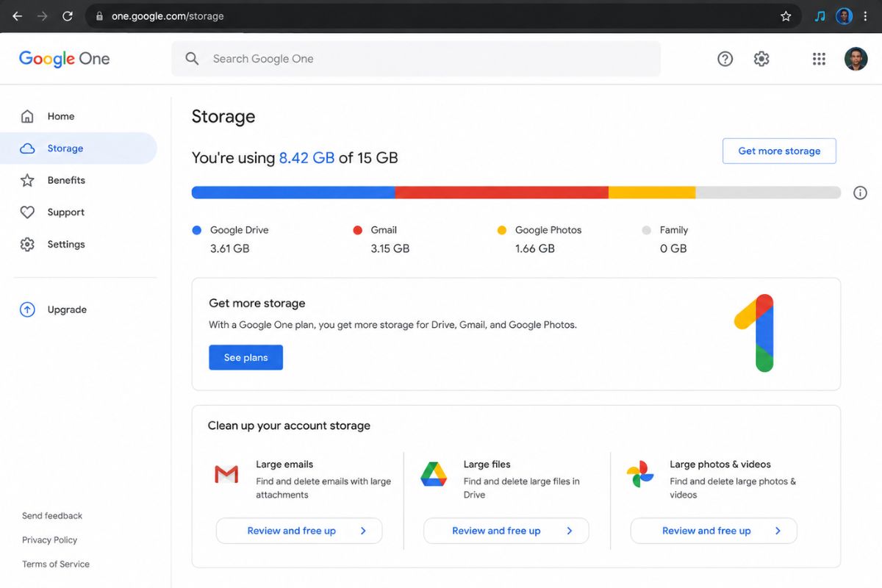
Task: Click the gray Family legend dot
Action: [x=646, y=230]
